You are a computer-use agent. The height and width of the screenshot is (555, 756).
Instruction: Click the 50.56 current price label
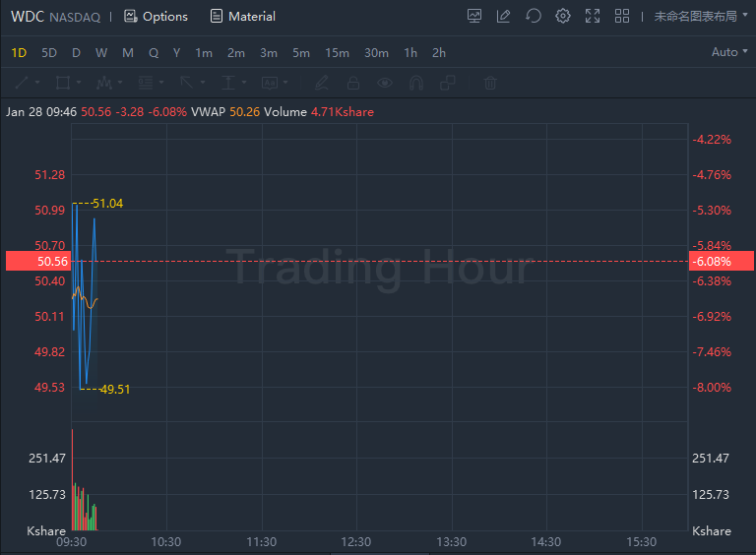pyautogui.click(x=52, y=261)
